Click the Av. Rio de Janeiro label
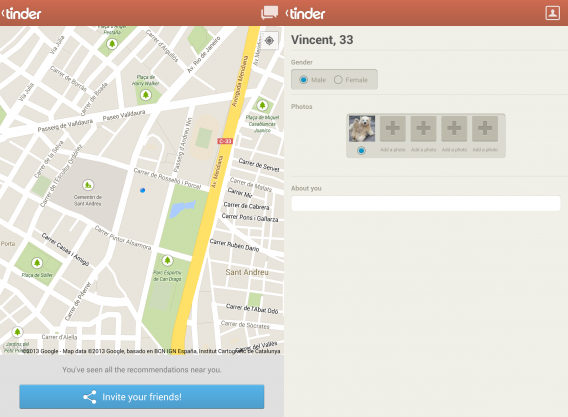The height and width of the screenshot is (417, 568). pyautogui.click(x=204, y=55)
